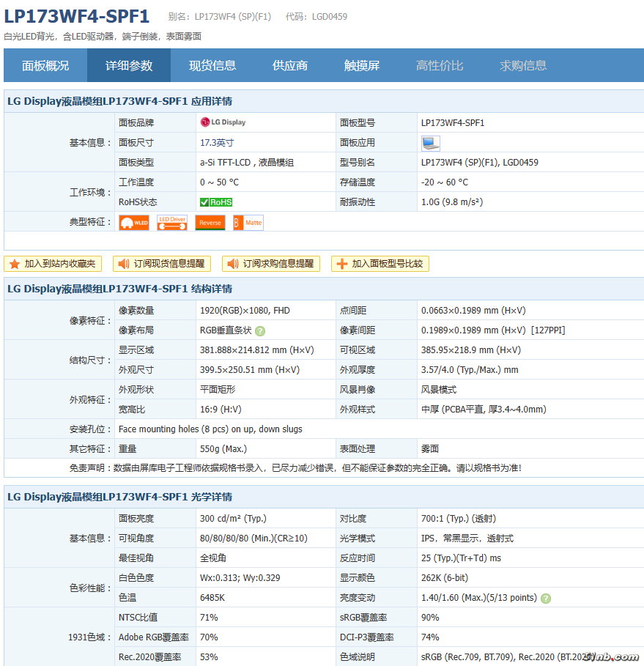Open the 求购信息 tab
This screenshot has height=666, width=644.
click(523, 65)
